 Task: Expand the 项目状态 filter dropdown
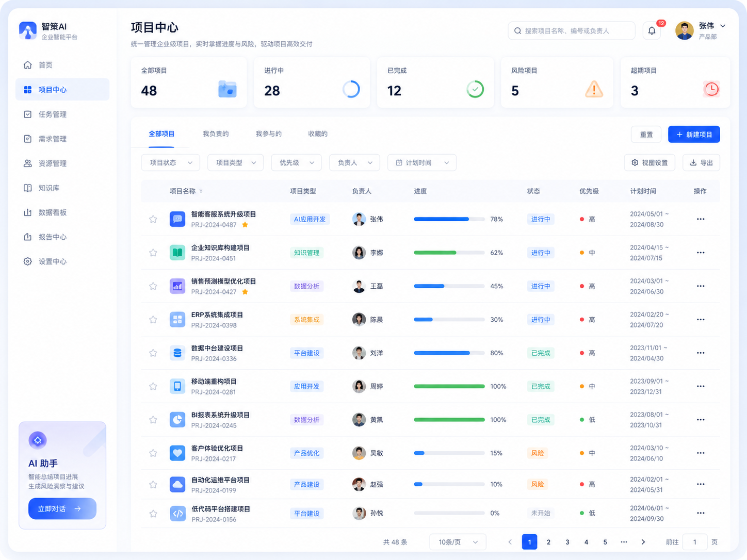coord(170,163)
